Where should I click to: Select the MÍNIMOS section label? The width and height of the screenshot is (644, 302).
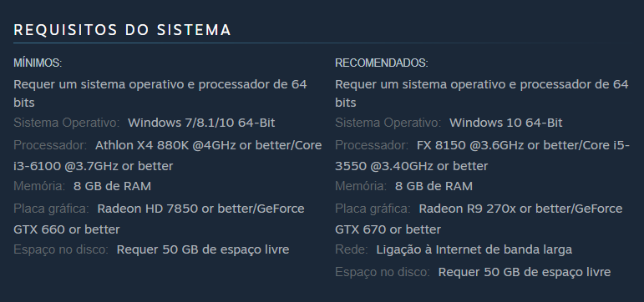click(38, 63)
